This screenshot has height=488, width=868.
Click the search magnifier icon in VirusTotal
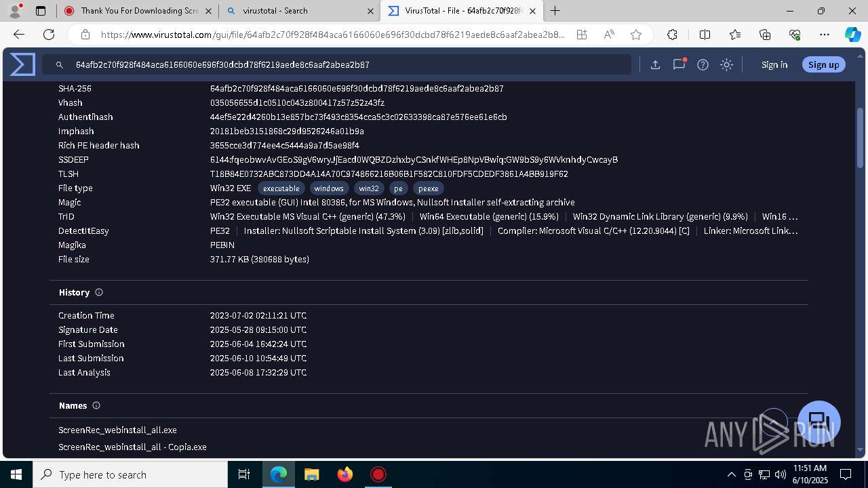[x=59, y=64]
